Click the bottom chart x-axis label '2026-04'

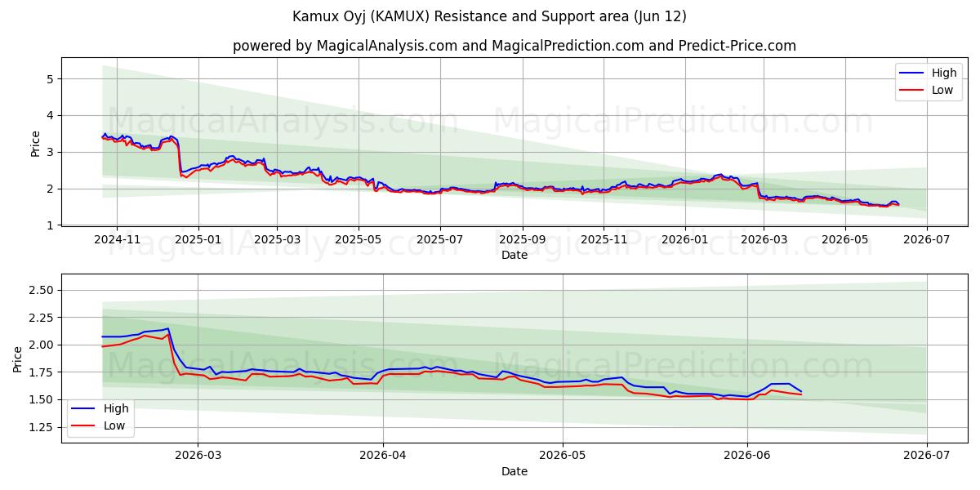pyautogui.click(x=383, y=457)
